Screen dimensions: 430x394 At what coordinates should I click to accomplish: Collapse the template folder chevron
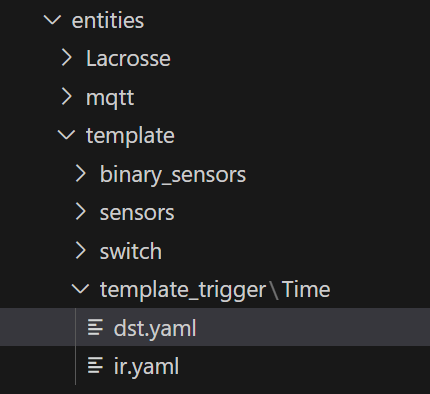[x=66, y=135]
